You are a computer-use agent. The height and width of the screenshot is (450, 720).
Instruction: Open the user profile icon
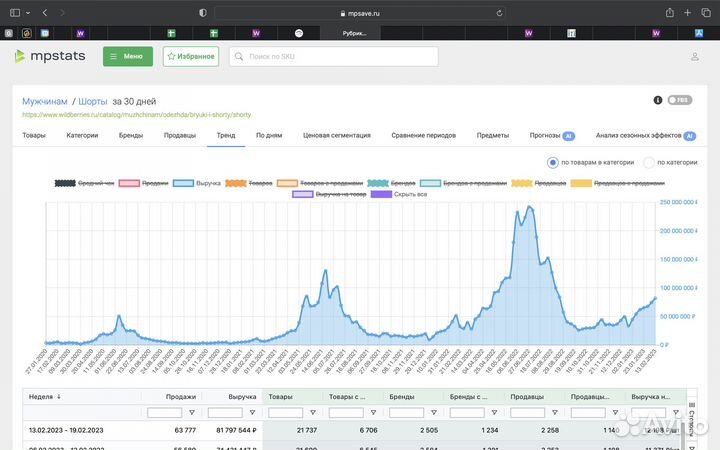point(695,57)
